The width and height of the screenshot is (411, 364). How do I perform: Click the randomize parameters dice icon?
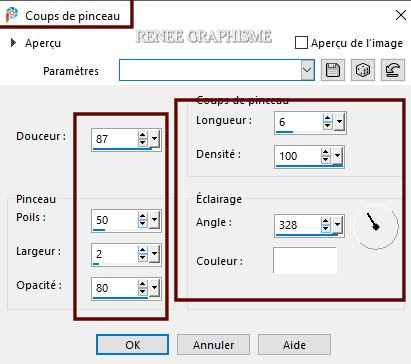pyautogui.click(x=363, y=70)
